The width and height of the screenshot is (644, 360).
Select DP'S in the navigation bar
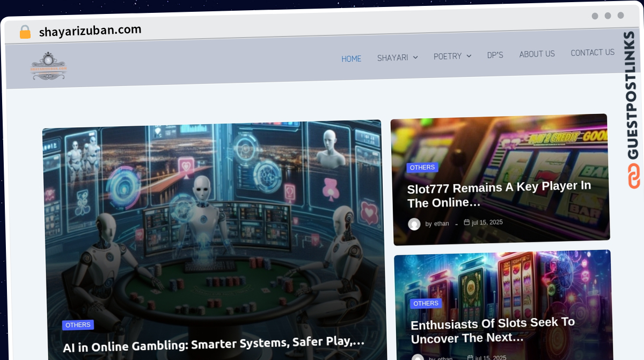[495, 55]
